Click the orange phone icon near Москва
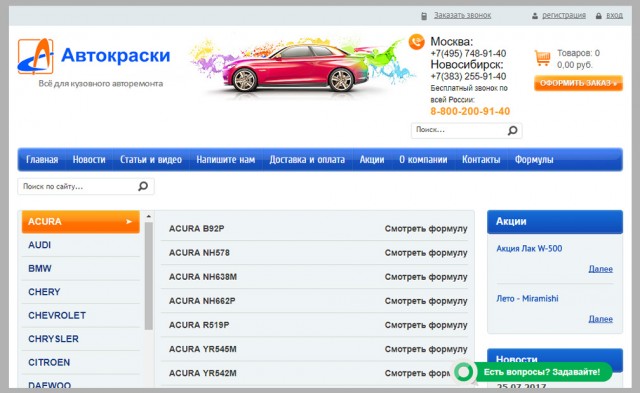 [x=416, y=42]
